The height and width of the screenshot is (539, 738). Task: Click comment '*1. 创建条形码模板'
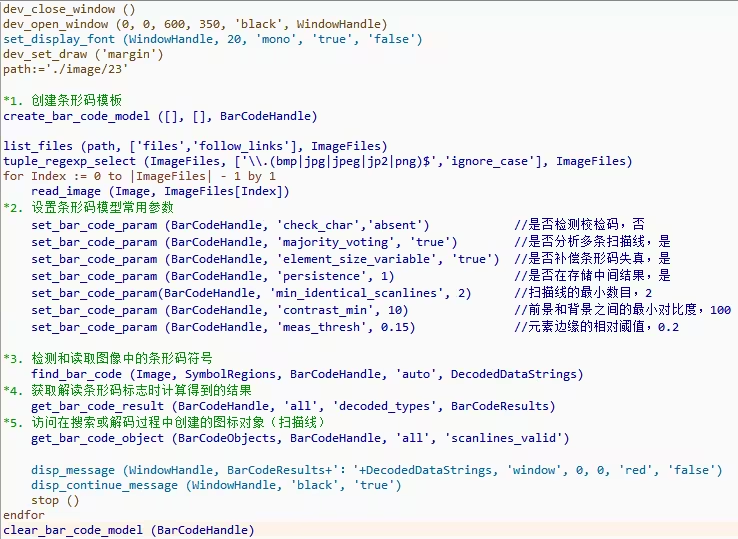point(63,100)
